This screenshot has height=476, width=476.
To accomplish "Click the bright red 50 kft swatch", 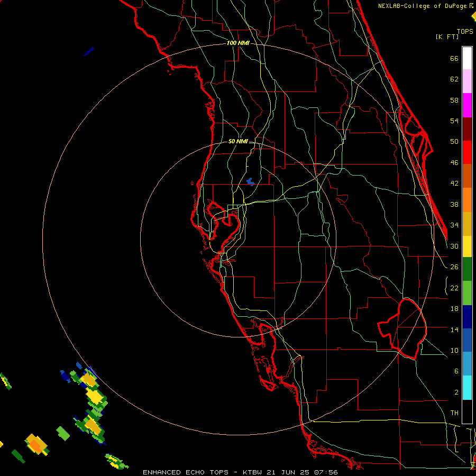I will [467, 152].
